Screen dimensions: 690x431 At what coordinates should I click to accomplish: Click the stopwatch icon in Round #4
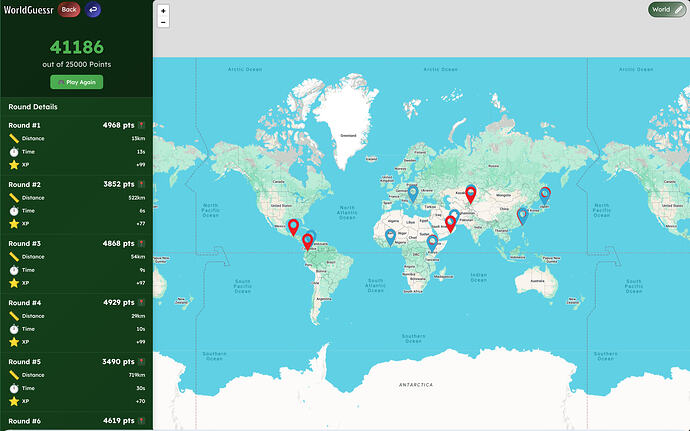14,329
